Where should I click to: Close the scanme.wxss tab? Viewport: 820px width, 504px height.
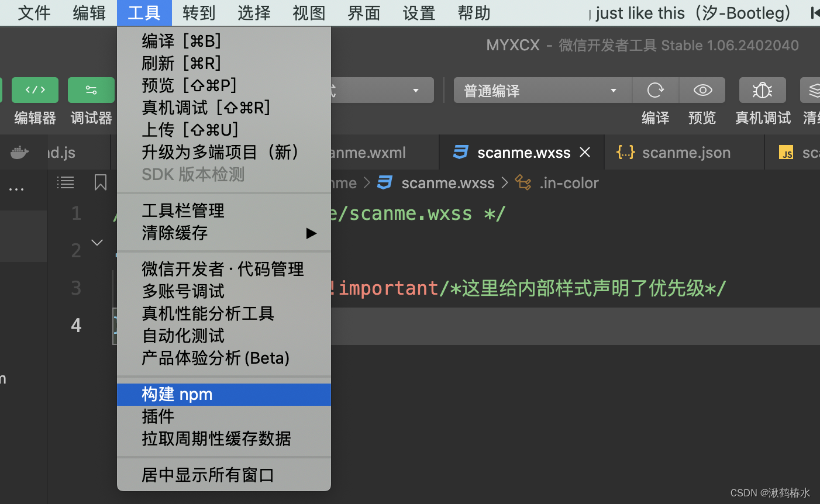click(585, 152)
